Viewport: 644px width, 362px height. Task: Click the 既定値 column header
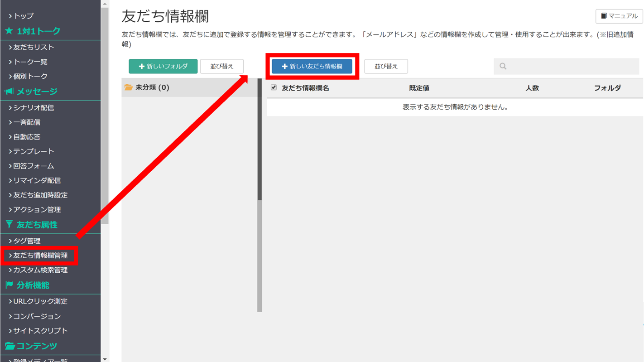pyautogui.click(x=419, y=88)
